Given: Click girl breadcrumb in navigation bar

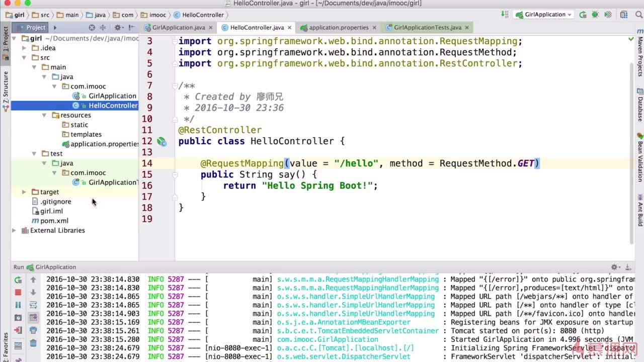Looking at the screenshot, I should coord(15,15).
